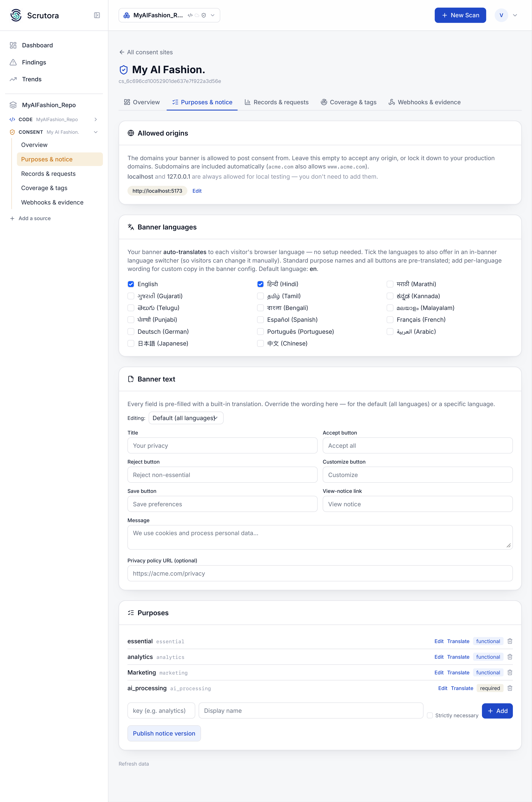
Task: Click the user avatar V
Action: tap(501, 15)
